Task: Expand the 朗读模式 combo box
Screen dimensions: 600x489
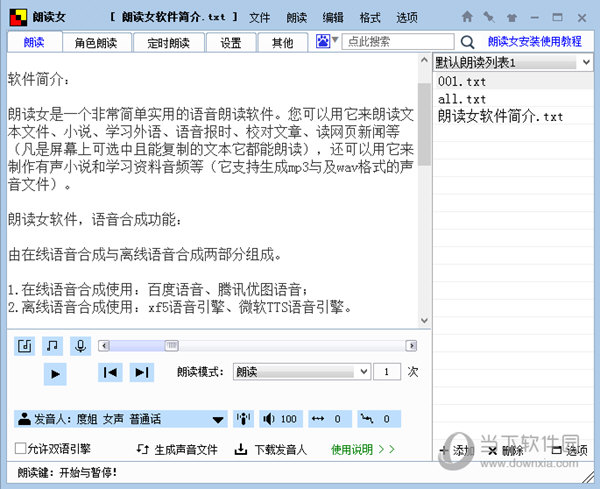Action: pos(363,372)
